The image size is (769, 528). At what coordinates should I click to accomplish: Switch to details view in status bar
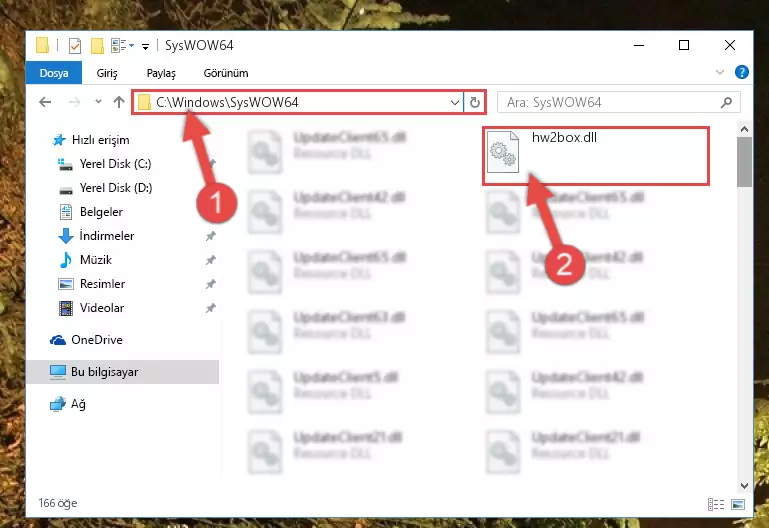tap(716, 504)
